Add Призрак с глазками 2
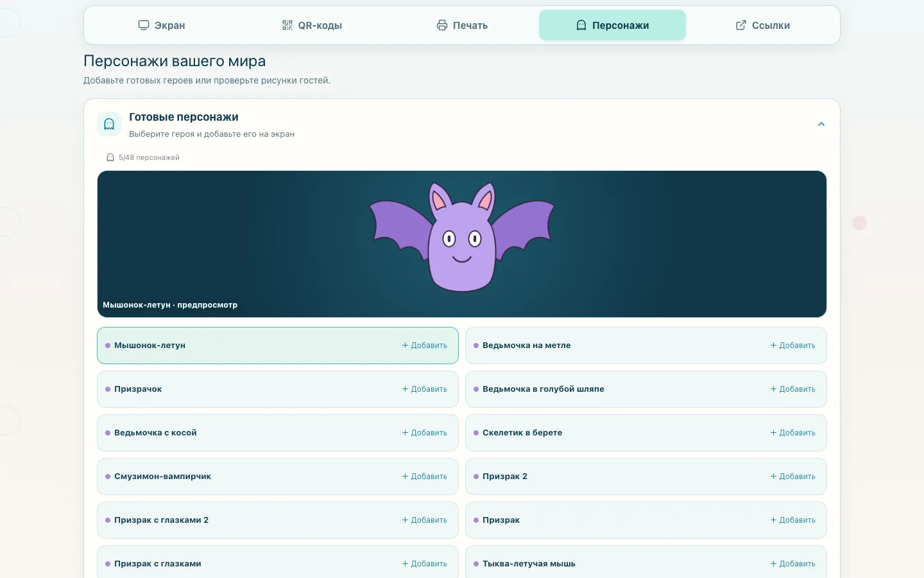Image resolution: width=924 pixels, height=578 pixels. pyautogui.click(x=425, y=520)
